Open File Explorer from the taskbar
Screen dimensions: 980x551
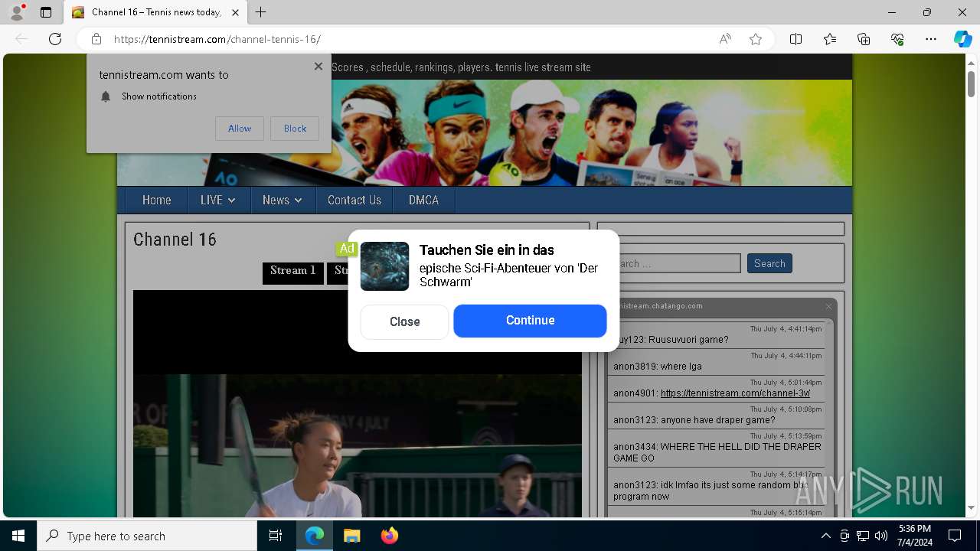coord(351,536)
